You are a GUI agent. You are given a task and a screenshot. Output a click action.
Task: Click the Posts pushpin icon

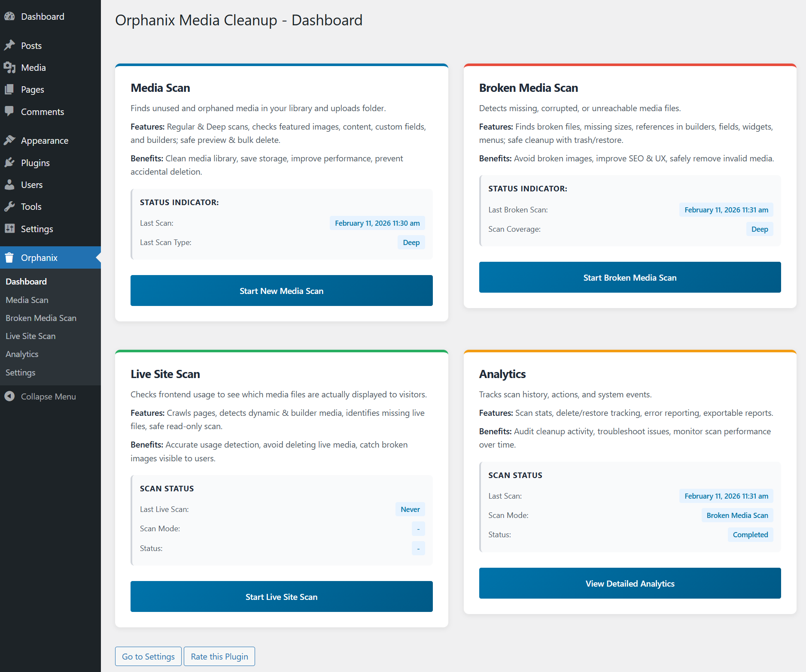[9, 45]
